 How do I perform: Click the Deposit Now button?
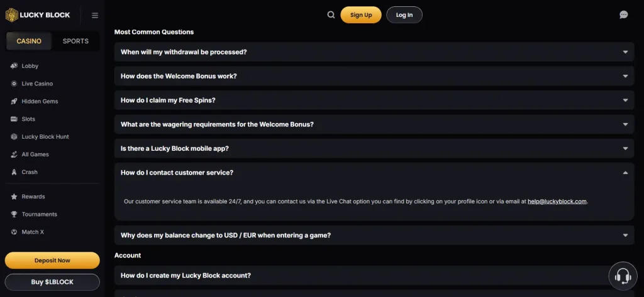coord(52,261)
